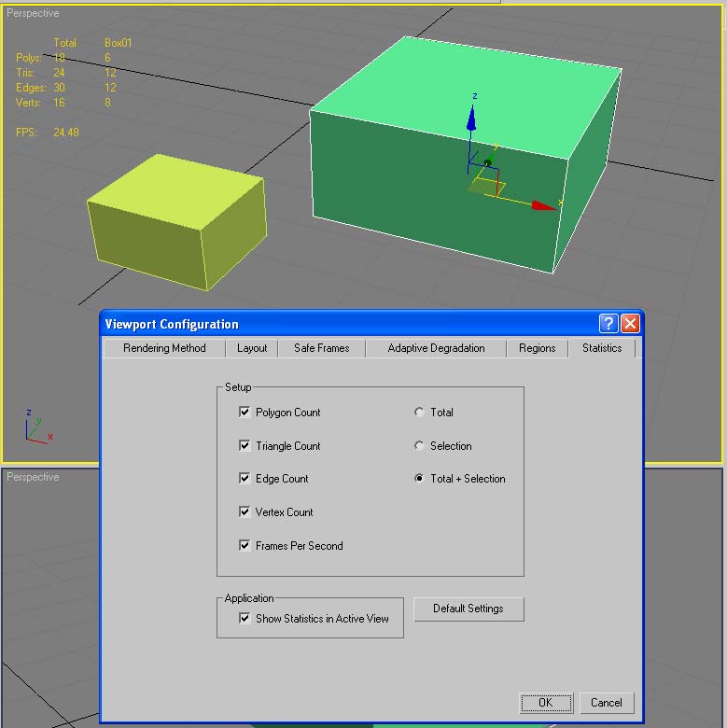
Task: Click the Help question mark button in dialog title bar
Action: 608,324
